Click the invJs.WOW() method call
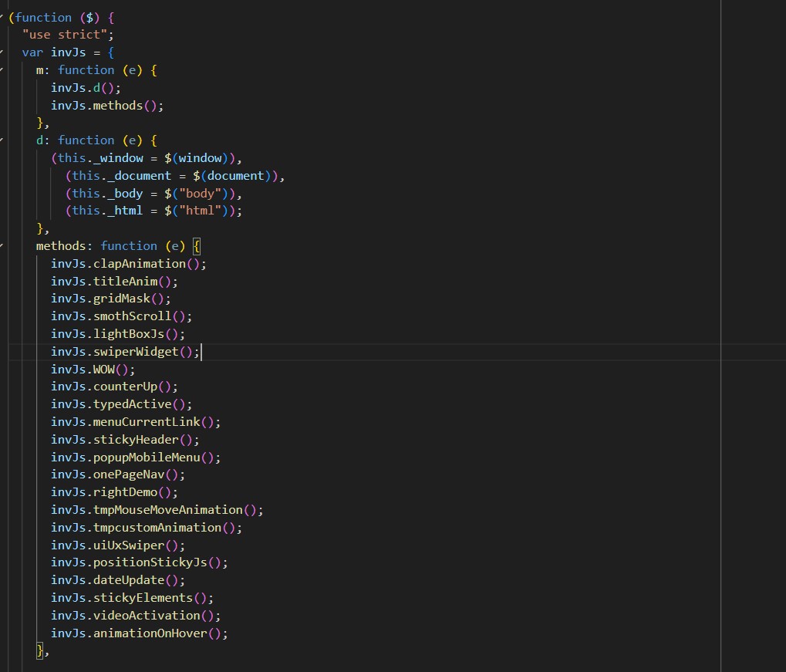Screen dimensions: 786x672 coord(93,369)
